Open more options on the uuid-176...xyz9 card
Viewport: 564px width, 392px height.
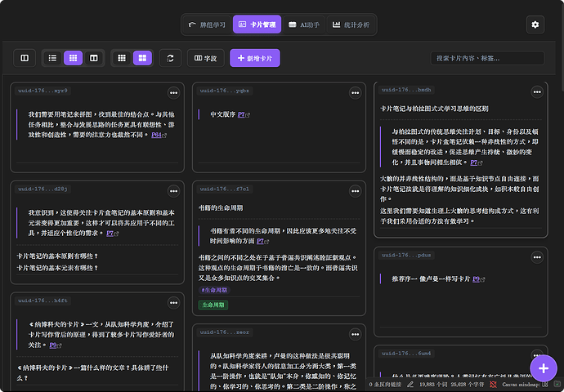coord(173,92)
